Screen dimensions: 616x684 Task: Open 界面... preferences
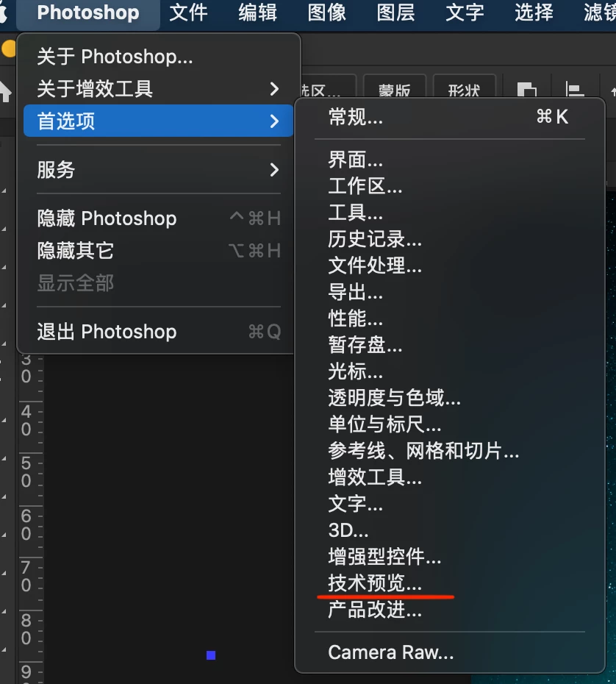tap(449, 160)
